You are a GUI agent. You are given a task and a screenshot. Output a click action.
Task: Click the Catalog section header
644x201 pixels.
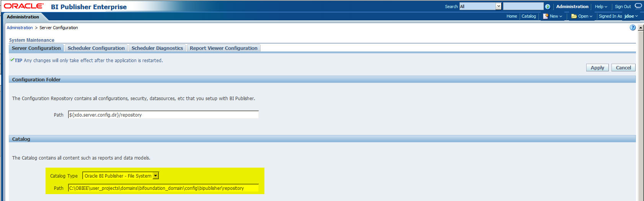pos(322,139)
